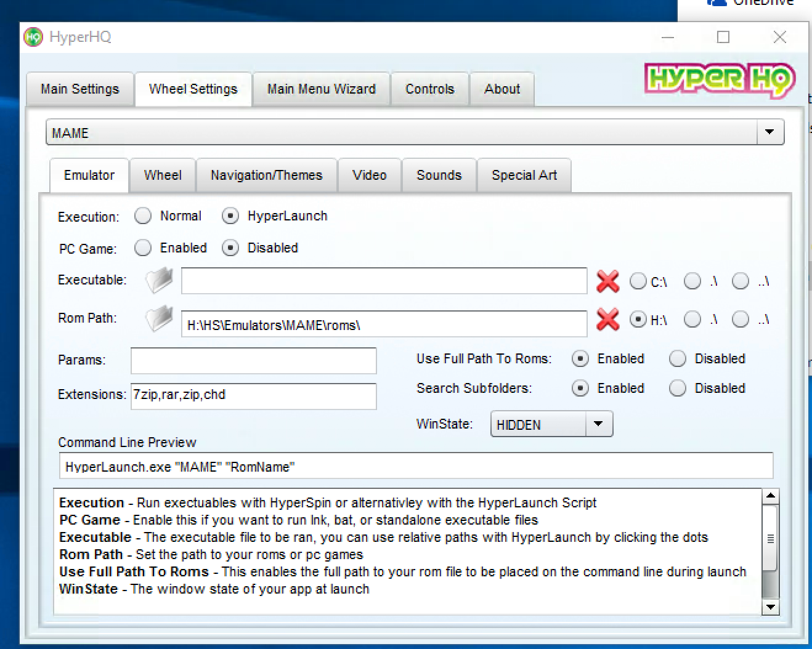Screen dimensions: 812x649
Task: Clear Executable path with red X
Action: point(607,281)
